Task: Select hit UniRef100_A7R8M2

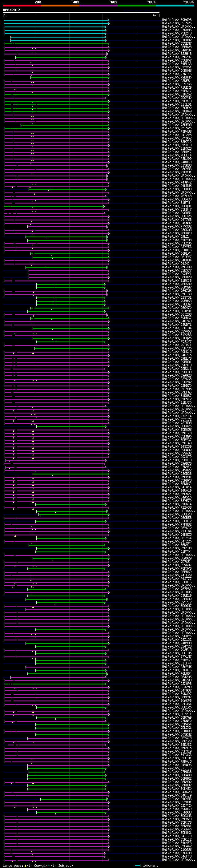Action: coord(177,40)
